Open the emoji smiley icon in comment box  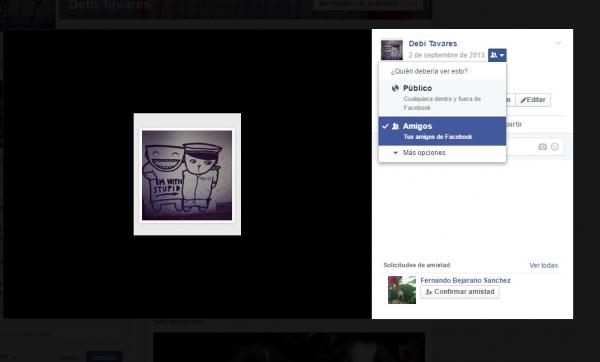555,147
